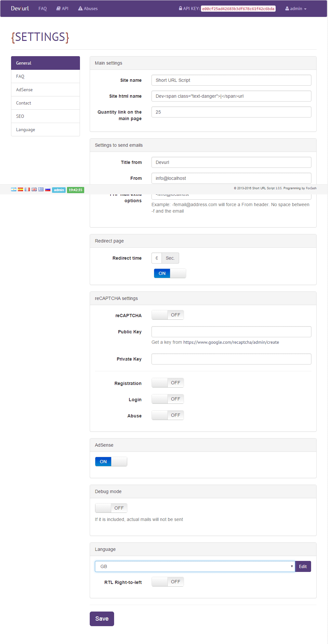
Task: Click the recaptcha admin create URL text
Action: pos(231,342)
